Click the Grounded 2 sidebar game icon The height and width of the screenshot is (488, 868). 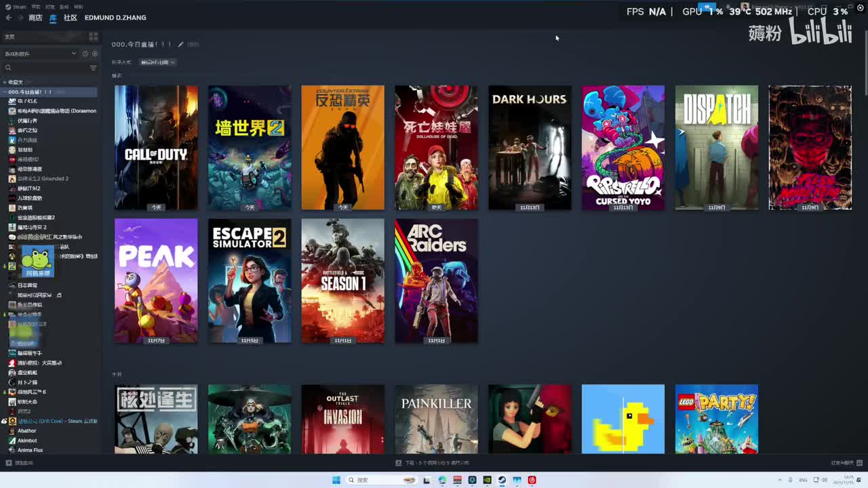[x=12, y=179]
